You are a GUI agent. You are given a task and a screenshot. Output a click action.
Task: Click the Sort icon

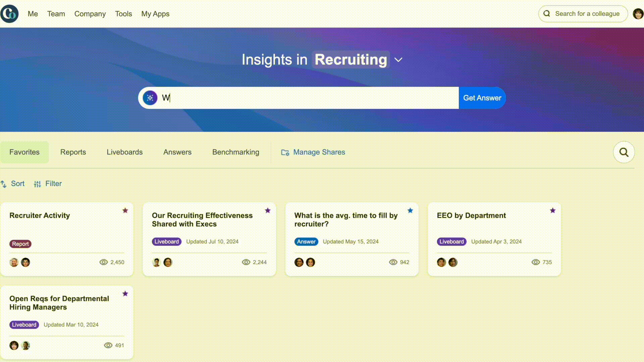tap(4, 183)
